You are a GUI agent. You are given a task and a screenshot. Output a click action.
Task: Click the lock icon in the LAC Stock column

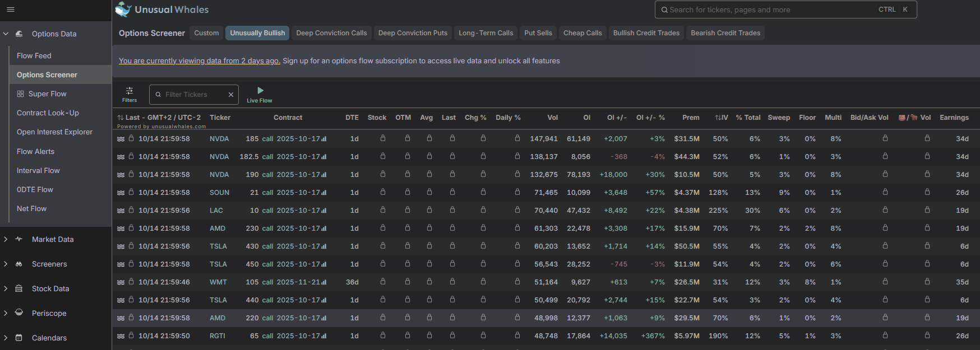[383, 210]
